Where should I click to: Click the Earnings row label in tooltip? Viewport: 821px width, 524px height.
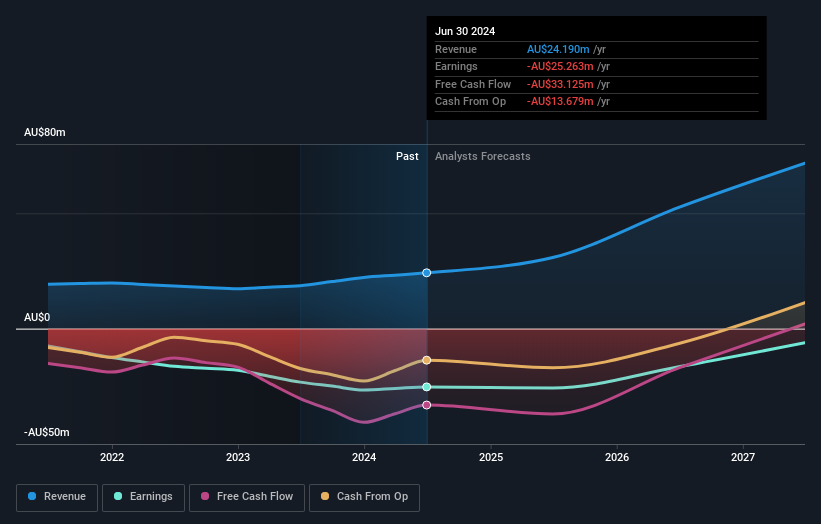pos(457,66)
